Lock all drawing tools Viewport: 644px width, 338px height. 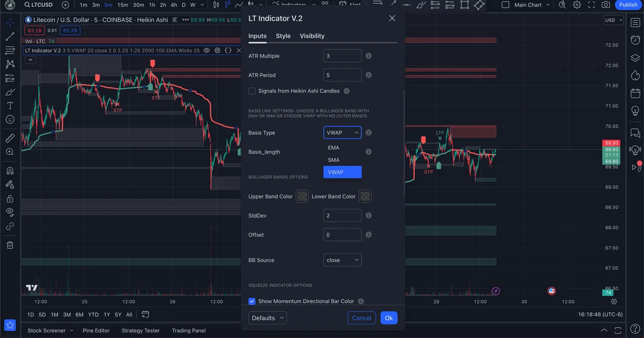tap(10, 198)
